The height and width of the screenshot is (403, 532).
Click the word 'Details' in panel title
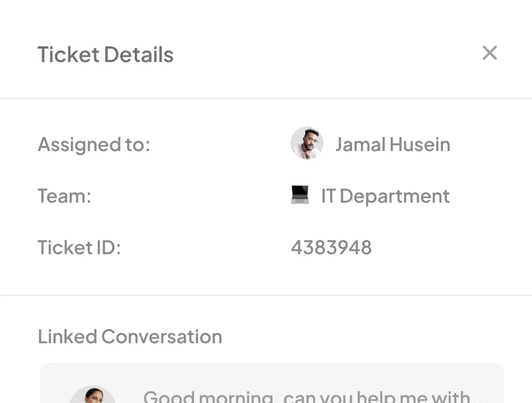pos(139,54)
